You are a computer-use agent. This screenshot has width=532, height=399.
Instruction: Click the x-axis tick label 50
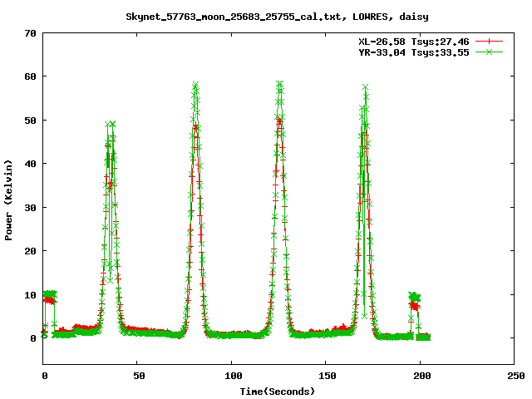tap(139, 376)
